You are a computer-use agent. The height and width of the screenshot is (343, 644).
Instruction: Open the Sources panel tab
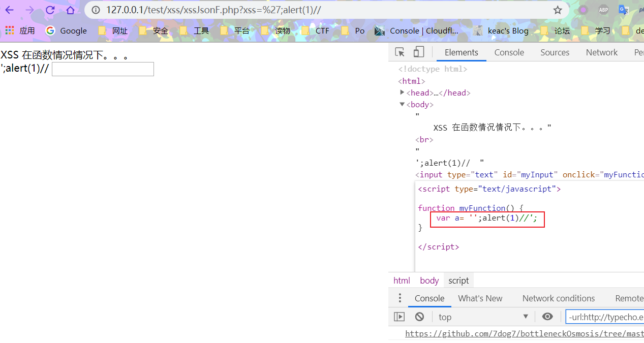point(555,52)
